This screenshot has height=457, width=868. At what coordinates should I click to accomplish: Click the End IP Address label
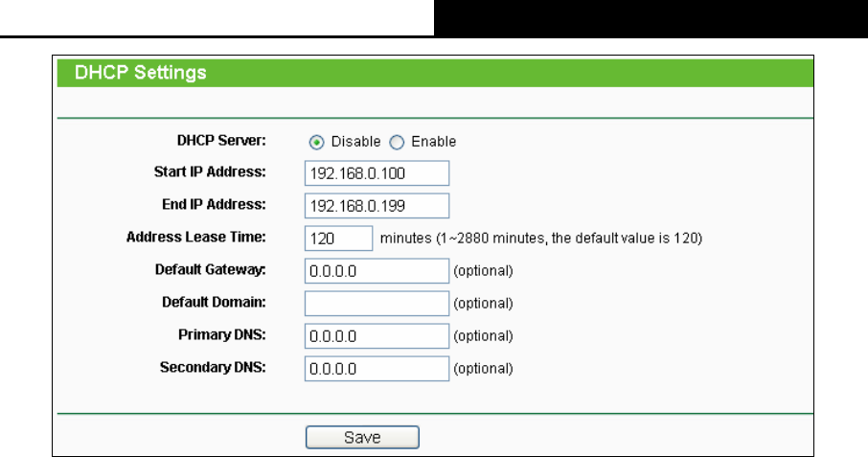214,205
